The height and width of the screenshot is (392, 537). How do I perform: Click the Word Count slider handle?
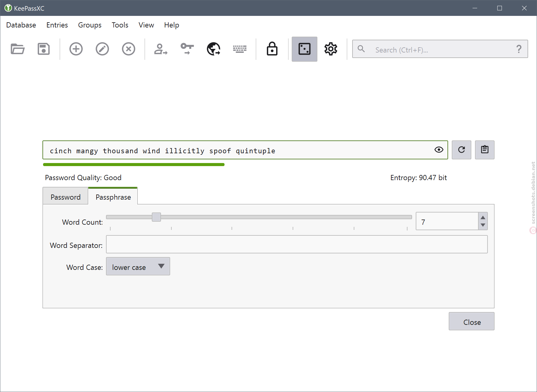coord(156,217)
